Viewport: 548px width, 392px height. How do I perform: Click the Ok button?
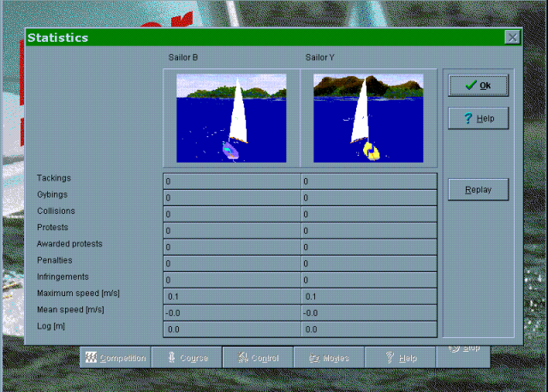478,86
